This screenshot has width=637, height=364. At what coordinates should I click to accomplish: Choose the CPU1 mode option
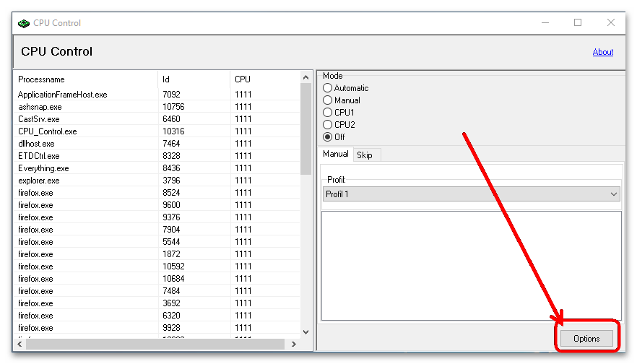click(328, 113)
